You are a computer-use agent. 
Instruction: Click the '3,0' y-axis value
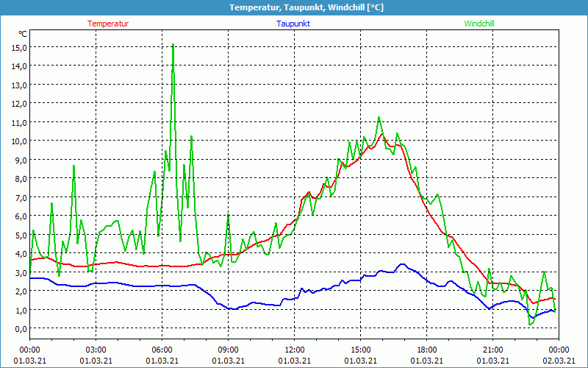[21, 272]
